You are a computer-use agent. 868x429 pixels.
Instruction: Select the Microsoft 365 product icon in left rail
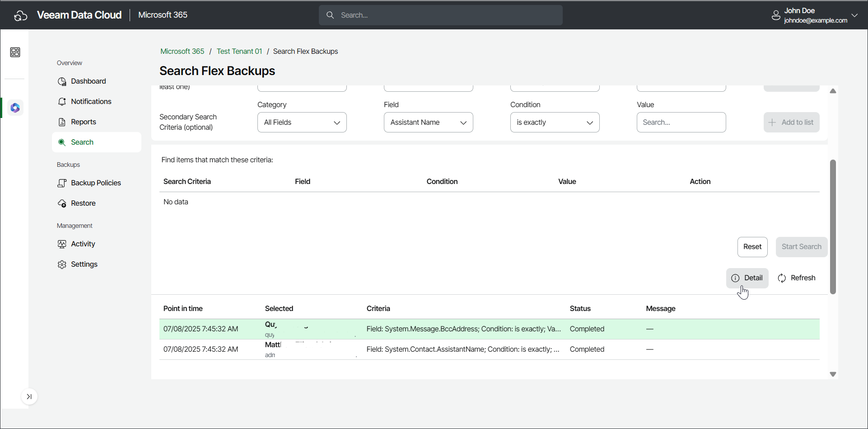coord(15,108)
